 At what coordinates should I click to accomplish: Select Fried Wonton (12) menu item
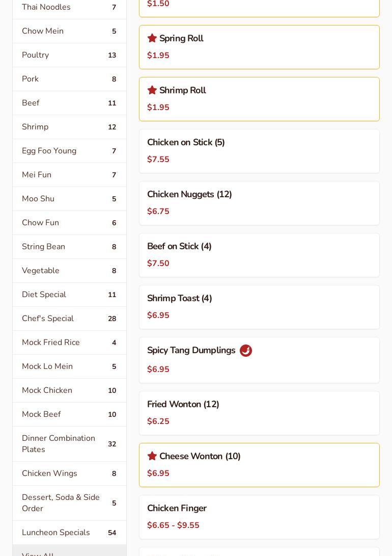259,413
